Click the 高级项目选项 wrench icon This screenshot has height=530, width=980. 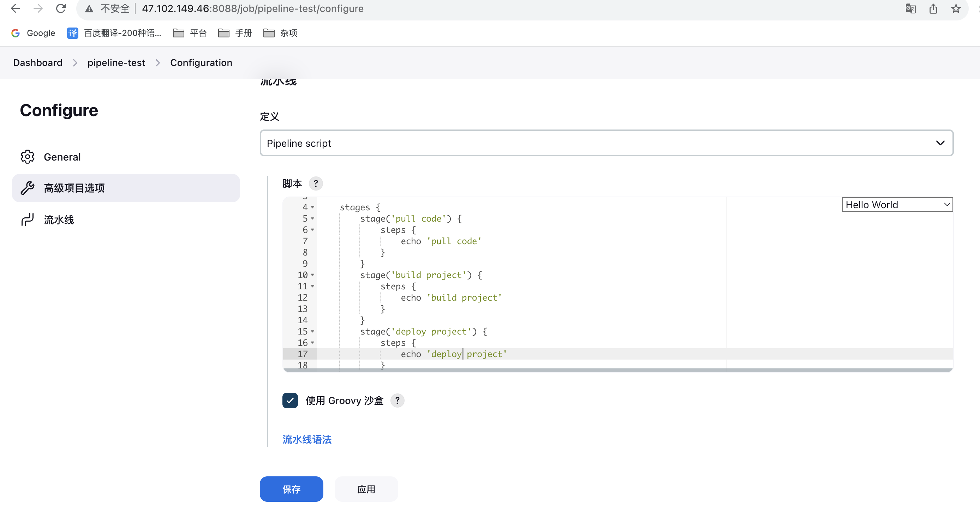28,188
